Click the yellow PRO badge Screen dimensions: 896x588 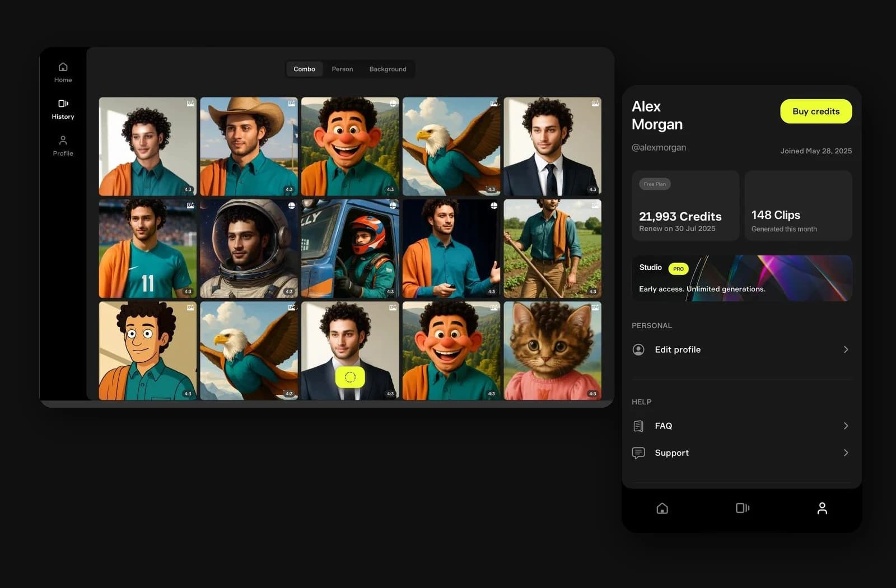tap(678, 269)
